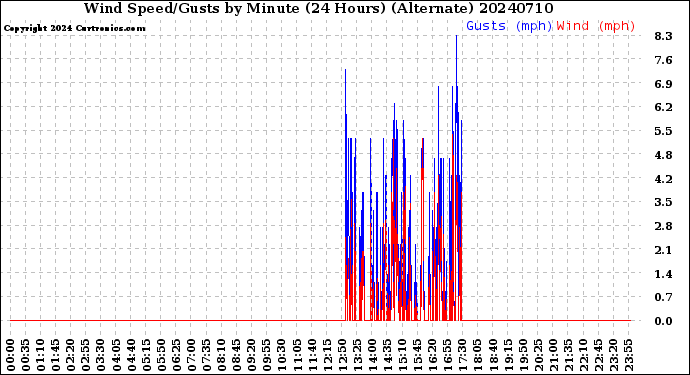Click the 16:55 time label
Viewport: 690px width, 375px height.
[448, 355]
